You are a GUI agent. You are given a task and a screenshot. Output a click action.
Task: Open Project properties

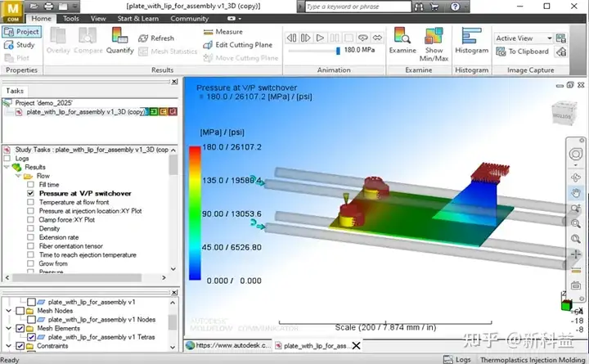pos(22,32)
